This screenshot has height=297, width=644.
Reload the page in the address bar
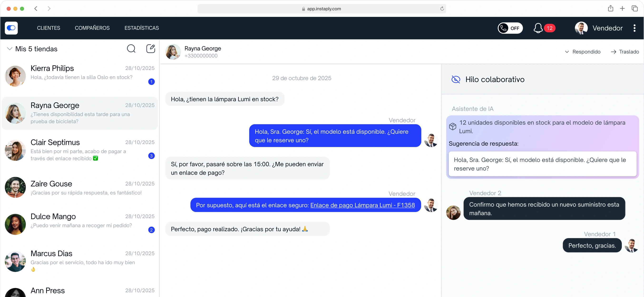click(x=442, y=9)
